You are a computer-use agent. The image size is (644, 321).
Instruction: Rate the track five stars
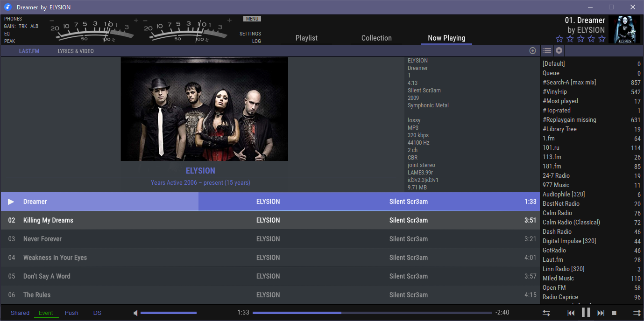tap(602, 39)
